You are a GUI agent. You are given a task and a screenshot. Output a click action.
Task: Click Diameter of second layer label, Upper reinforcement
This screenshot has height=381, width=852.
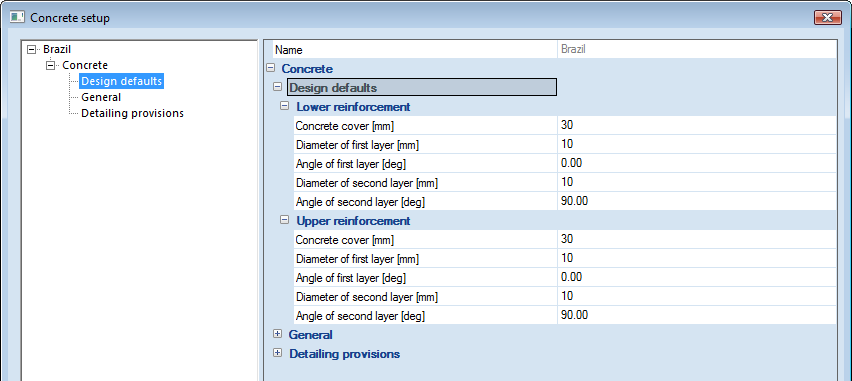tap(366, 297)
